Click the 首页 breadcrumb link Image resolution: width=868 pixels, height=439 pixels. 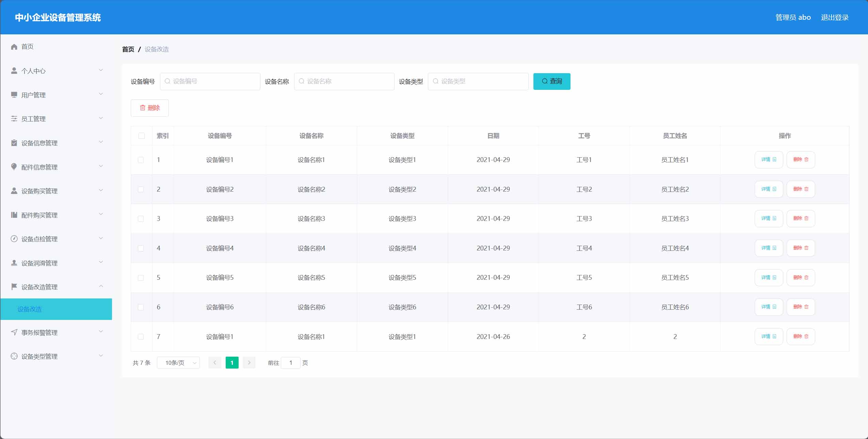pos(128,49)
